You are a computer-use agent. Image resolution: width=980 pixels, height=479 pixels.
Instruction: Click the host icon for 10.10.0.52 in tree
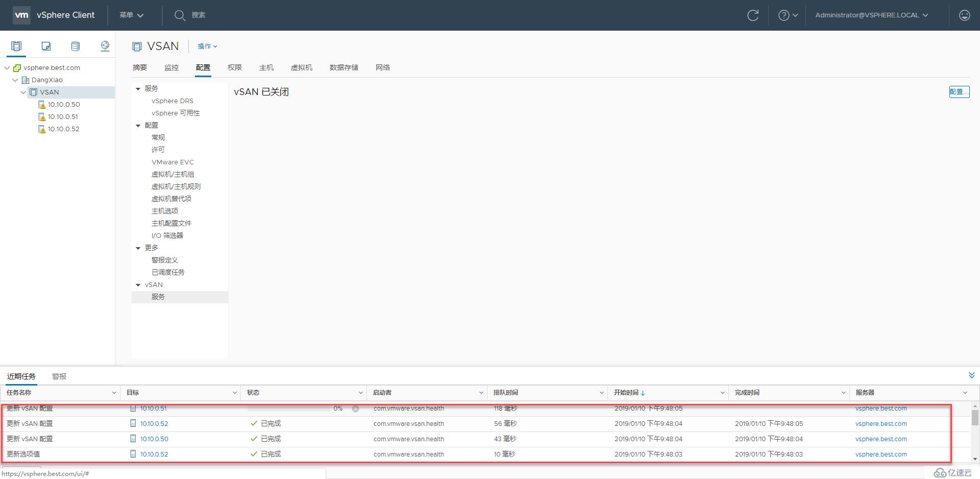pos(42,129)
